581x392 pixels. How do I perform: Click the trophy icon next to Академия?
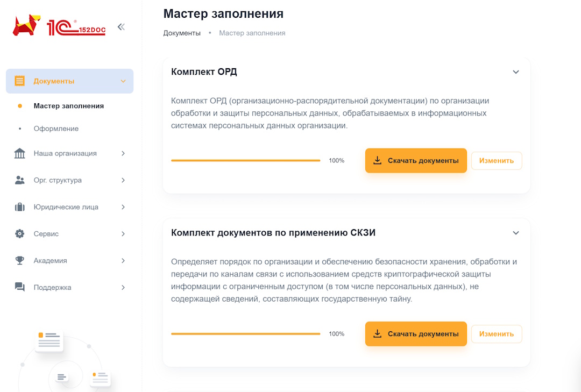tap(20, 261)
